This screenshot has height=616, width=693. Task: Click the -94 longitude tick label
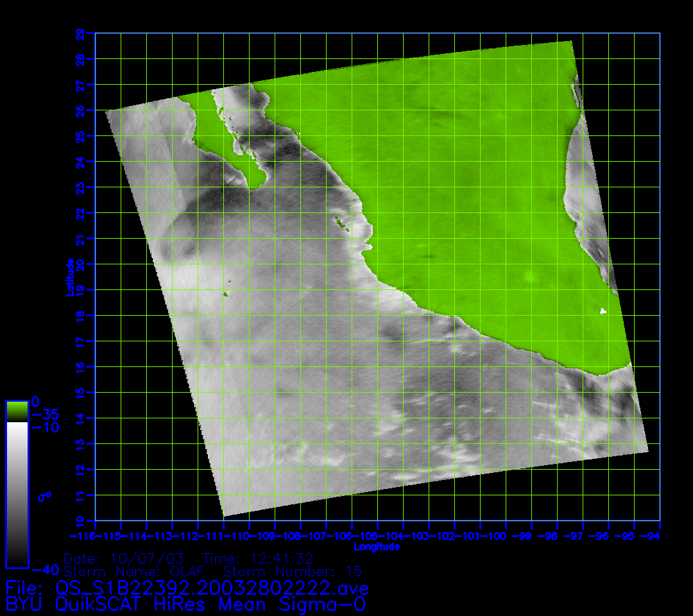653,535
